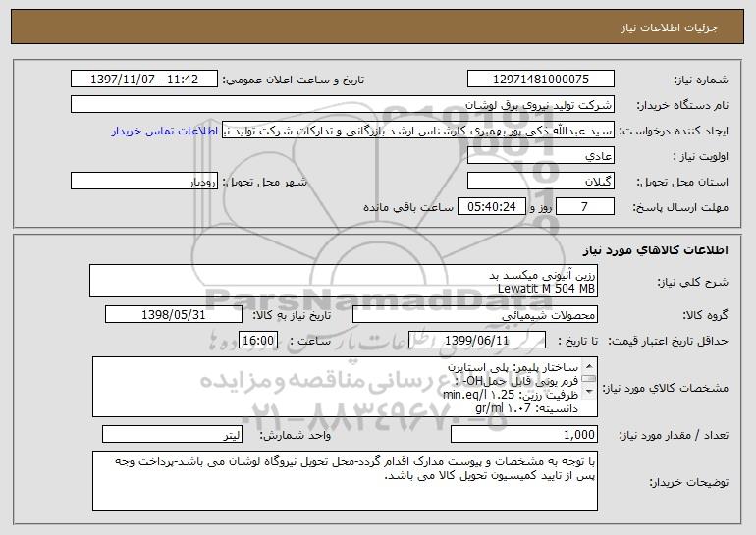Image resolution: width=756 pixels, height=535 pixels.
Task: Select delivery province field گیلان
Action: click(540, 182)
